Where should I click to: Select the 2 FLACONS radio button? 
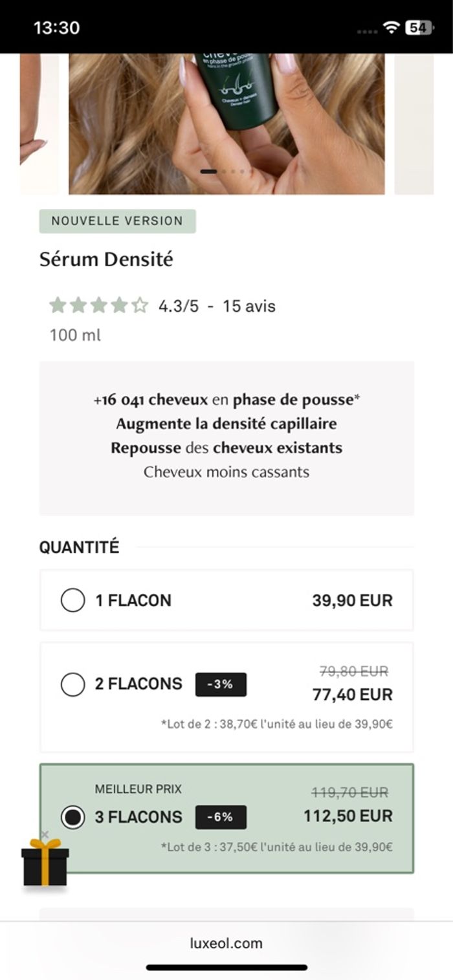tap(72, 684)
